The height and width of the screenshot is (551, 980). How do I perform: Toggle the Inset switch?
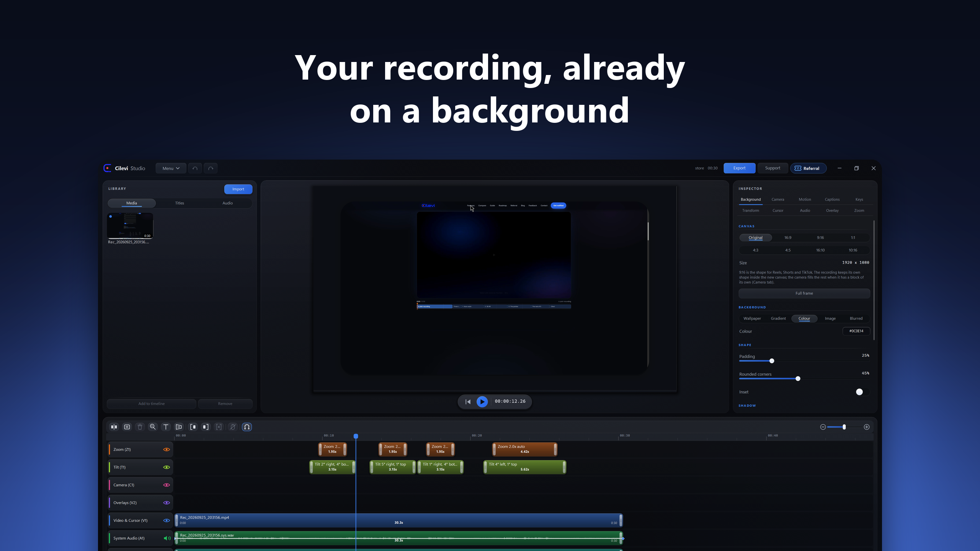(862, 392)
